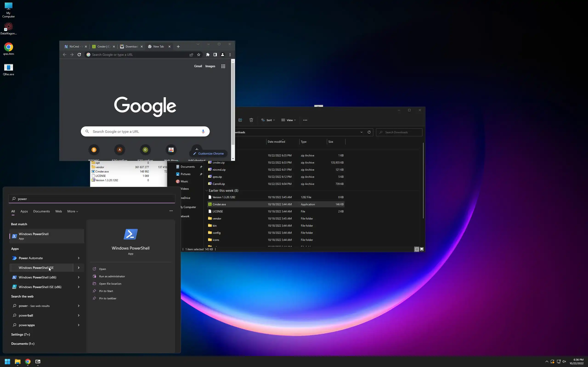Click the Explorer share icon
Image resolution: width=588 pixels, height=367 pixels.
point(240,120)
